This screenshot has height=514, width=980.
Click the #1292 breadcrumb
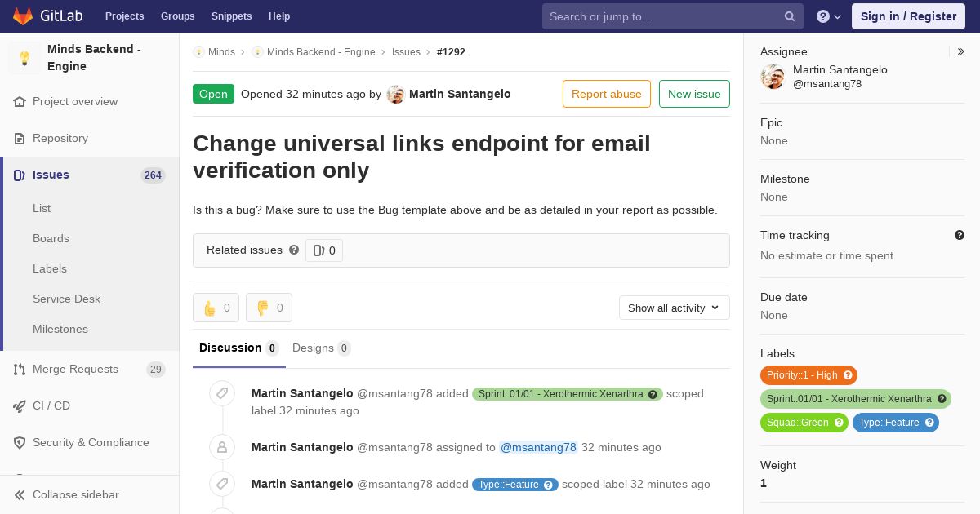click(x=451, y=52)
